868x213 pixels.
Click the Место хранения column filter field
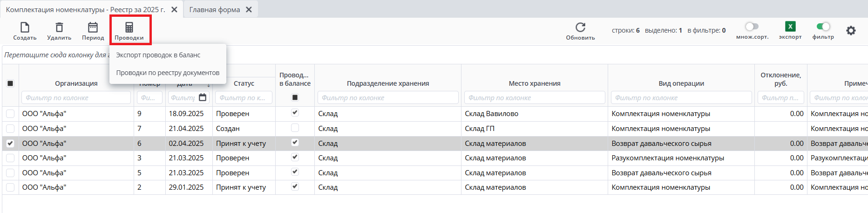[534, 97]
